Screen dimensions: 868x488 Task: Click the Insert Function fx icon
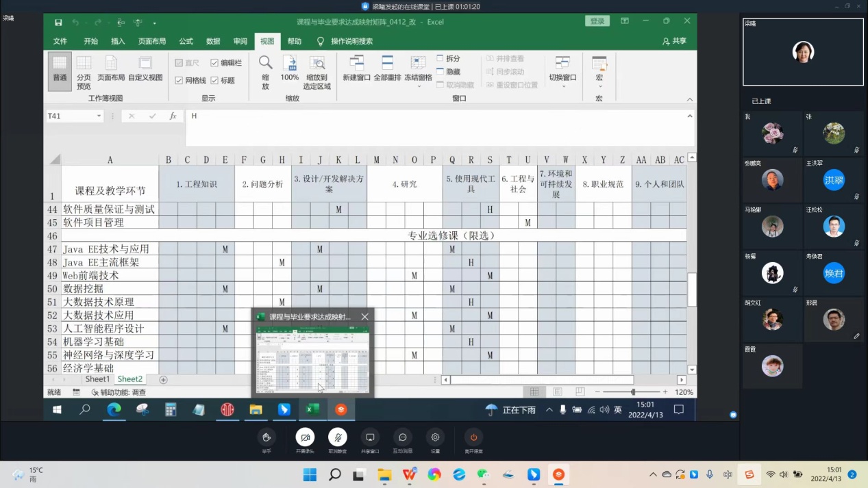tap(173, 116)
